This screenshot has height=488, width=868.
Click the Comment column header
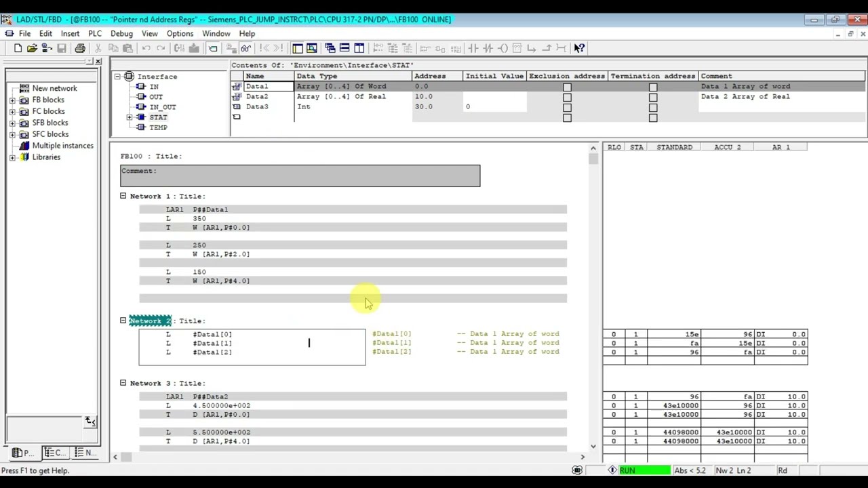783,76
